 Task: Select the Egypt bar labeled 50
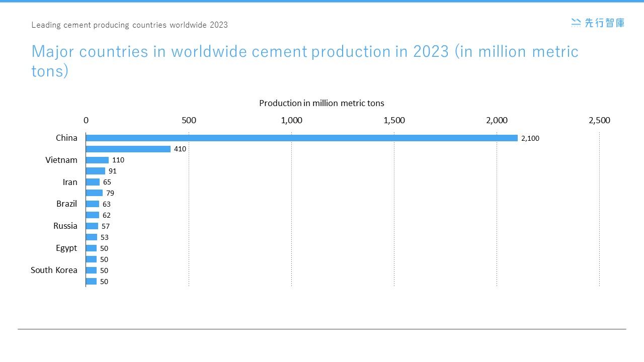[x=91, y=248]
